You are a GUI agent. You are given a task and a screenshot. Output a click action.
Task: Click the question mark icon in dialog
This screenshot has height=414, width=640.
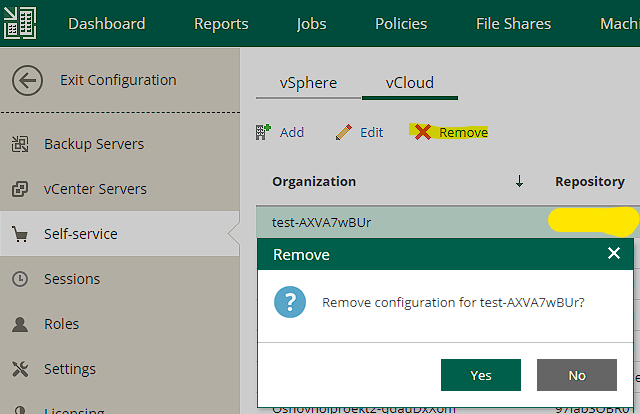290,302
